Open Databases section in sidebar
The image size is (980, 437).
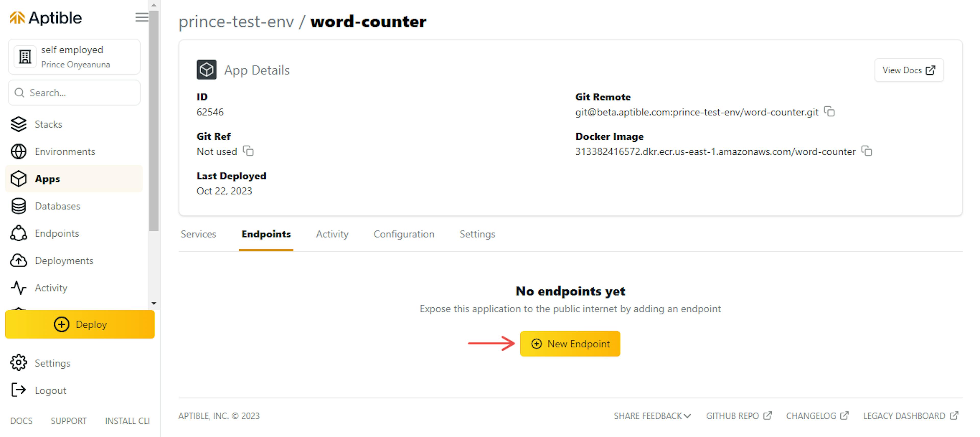(57, 206)
